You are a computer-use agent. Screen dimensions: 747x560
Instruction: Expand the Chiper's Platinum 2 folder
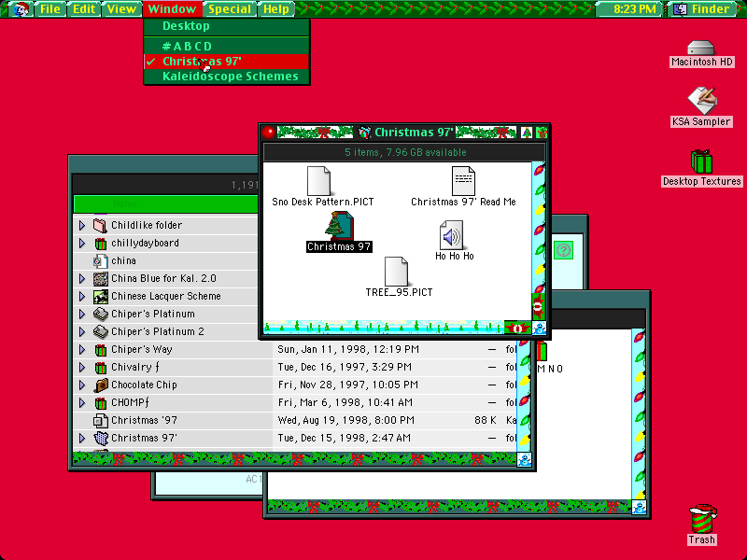coord(82,332)
